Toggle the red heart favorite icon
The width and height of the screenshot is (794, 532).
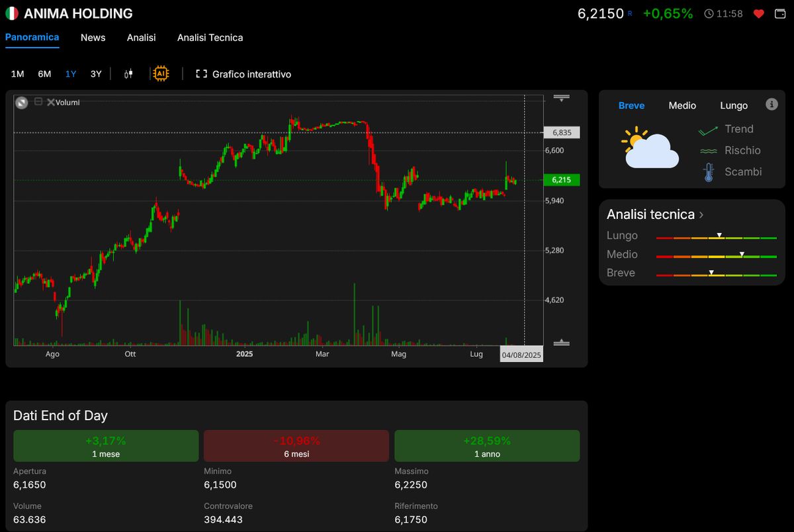[x=759, y=13]
